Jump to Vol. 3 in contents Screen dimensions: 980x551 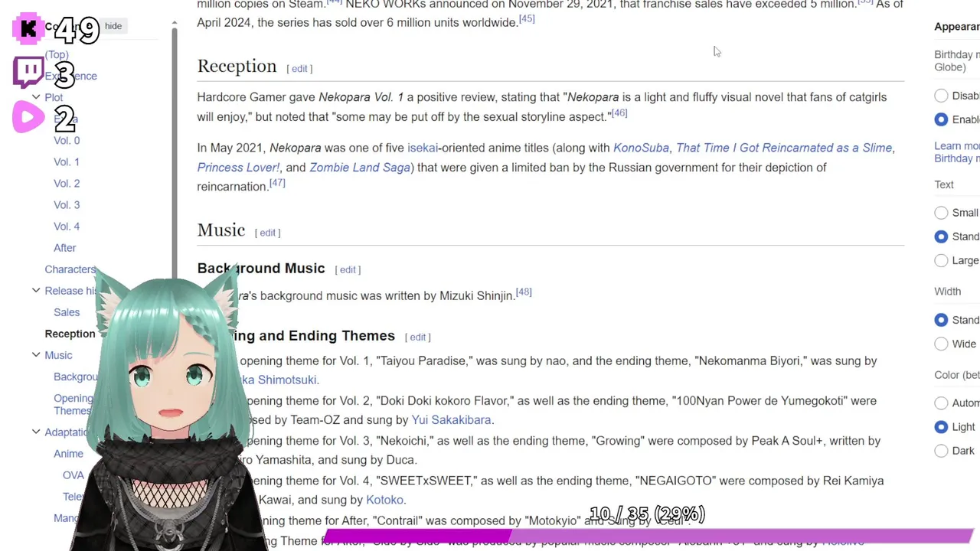coord(67,205)
